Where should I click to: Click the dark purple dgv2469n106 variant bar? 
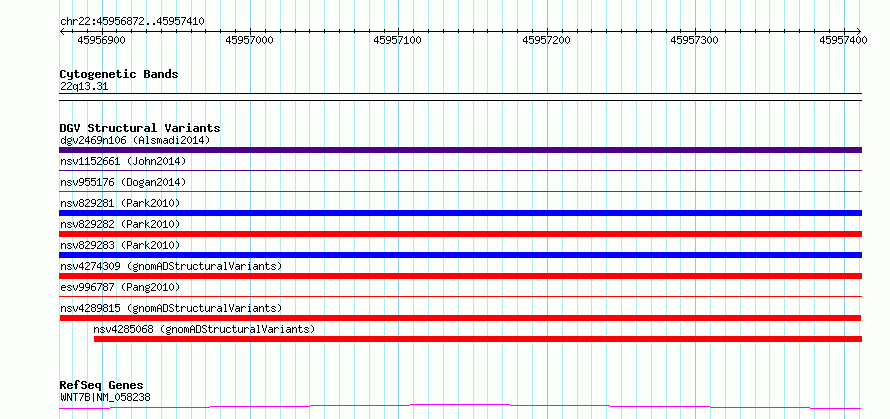(x=460, y=150)
